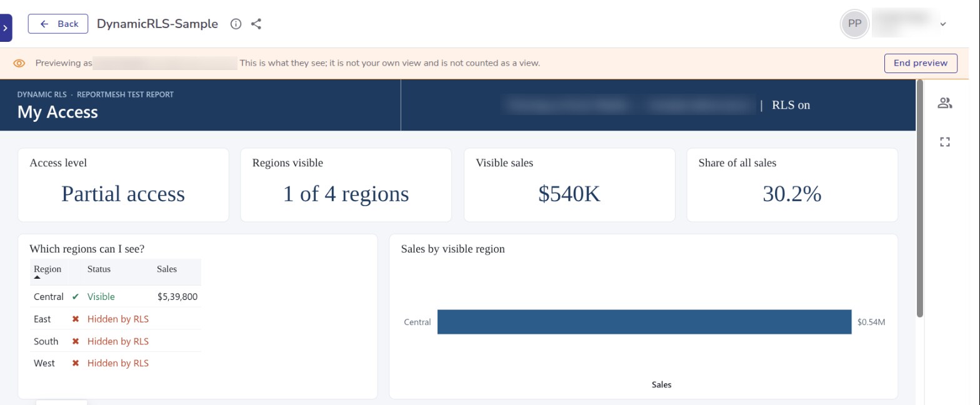
Task: Click the red X icon in the South row
Action: pyautogui.click(x=76, y=341)
